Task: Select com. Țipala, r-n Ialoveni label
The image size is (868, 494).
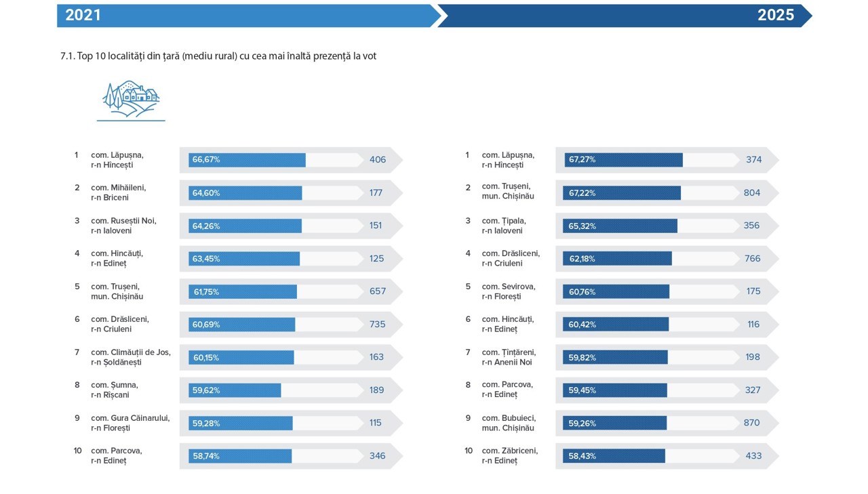Action: (504, 226)
